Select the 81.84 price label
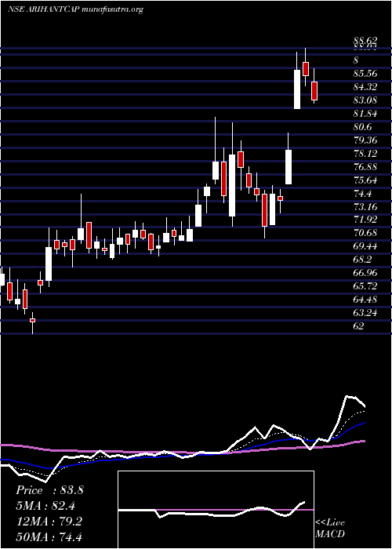Image resolution: width=392 pixels, height=549 pixels. coord(365,114)
